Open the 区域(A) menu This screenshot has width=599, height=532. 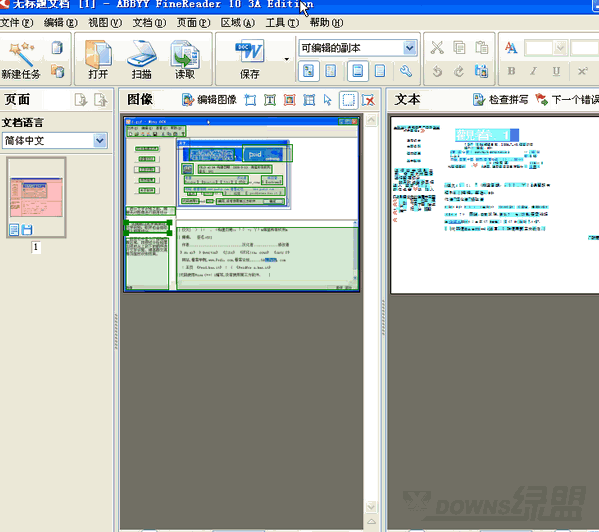click(238, 23)
